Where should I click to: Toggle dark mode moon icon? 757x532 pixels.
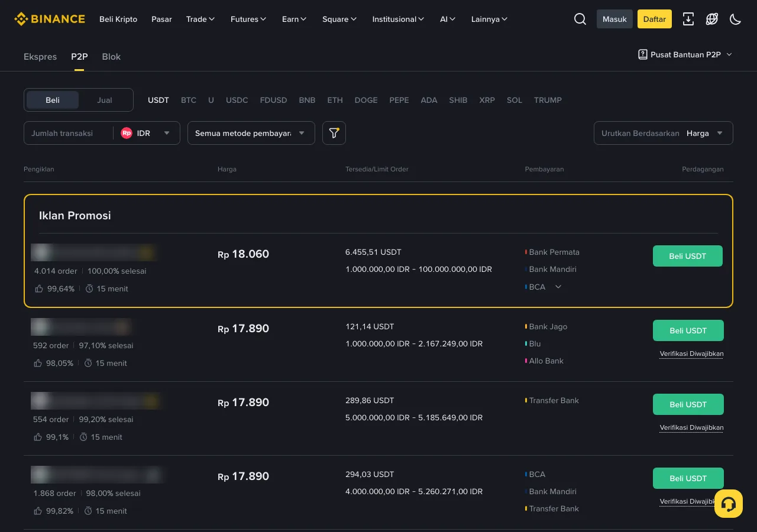pos(736,19)
